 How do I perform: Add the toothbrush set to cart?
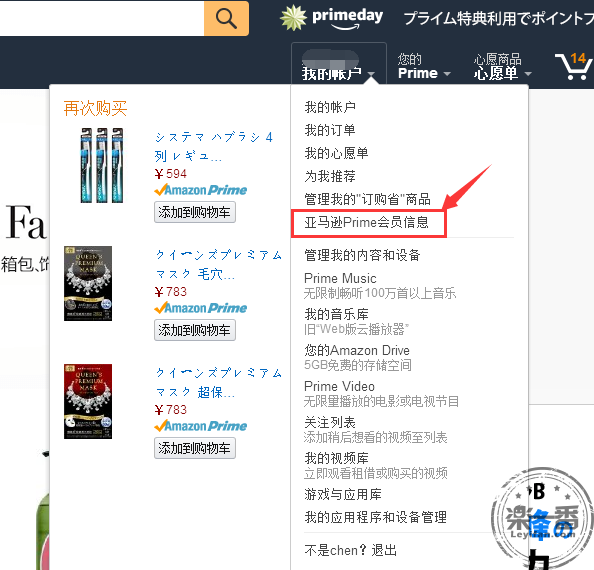click(195, 212)
